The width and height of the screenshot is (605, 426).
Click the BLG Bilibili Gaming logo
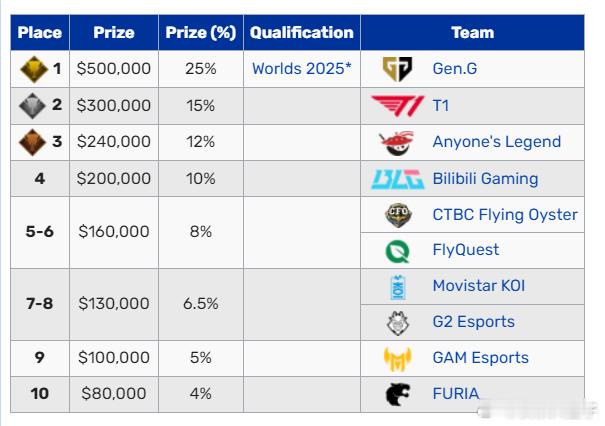pos(397,179)
